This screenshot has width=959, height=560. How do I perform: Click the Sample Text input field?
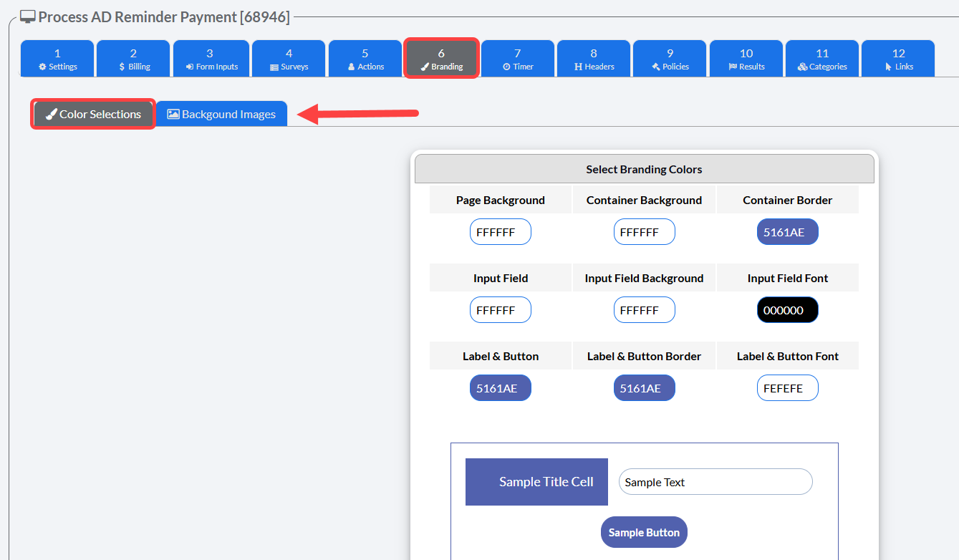pos(715,482)
